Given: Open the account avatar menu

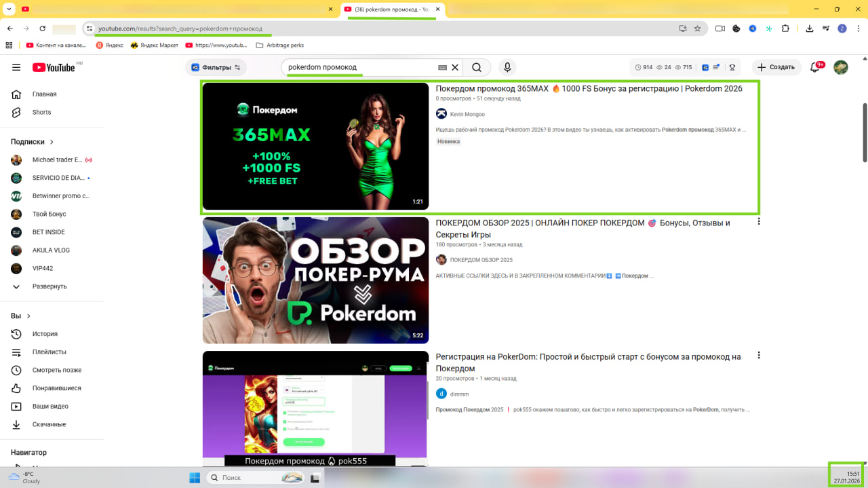Looking at the screenshot, I should pyautogui.click(x=841, y=67).
